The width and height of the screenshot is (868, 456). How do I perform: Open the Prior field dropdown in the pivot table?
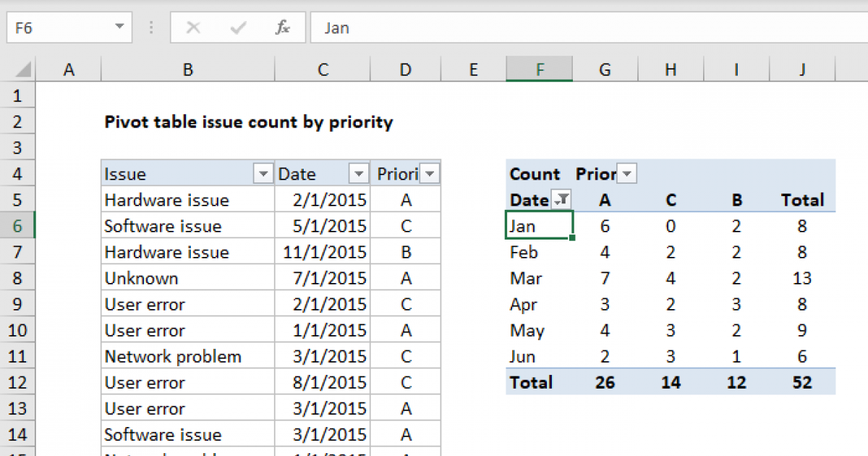pos(626,174)
